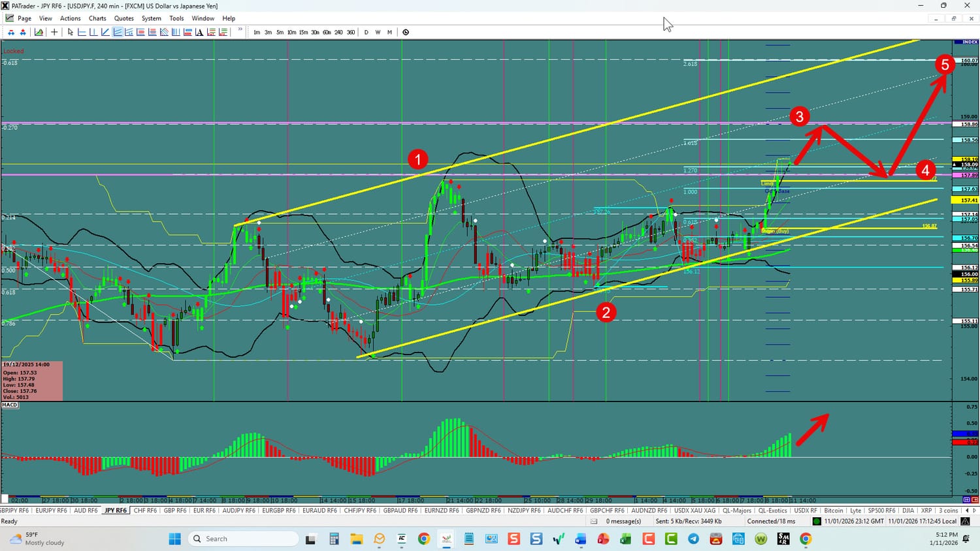Click the clock icon in toolbar
980x551 pixels.
coord(406,32)
